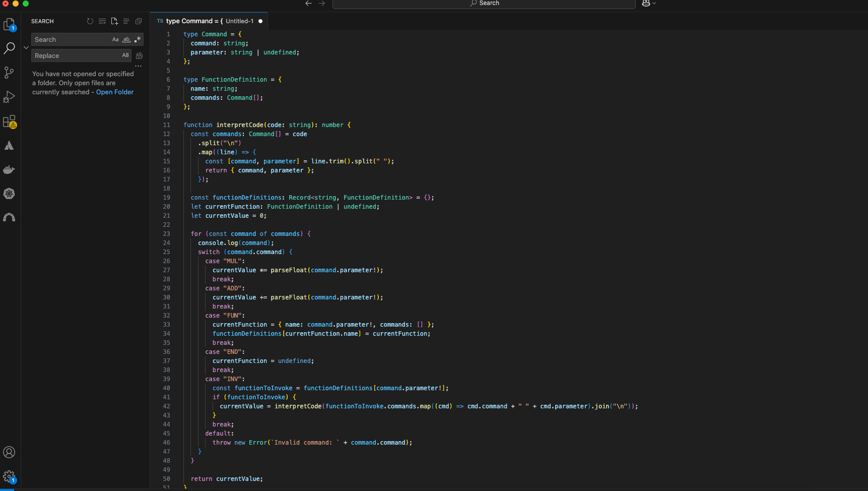Image resolution: width=868 pixels, height=491 pixels.
Task: Refresh the search results
Action: (90, 21)
